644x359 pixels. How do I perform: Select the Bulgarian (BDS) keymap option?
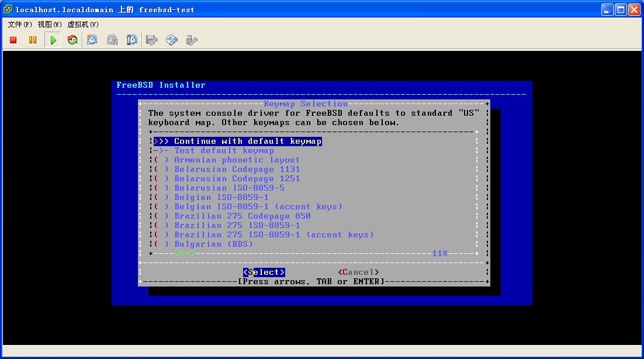coord(213,244)
